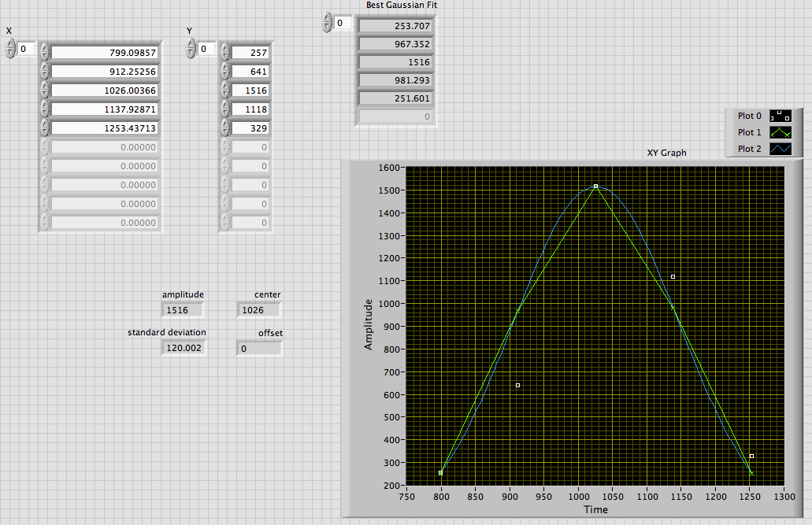This screenshot has width=812, height=525.
Task: Select the Y field containing 641
Action: (x=250, y=72)
